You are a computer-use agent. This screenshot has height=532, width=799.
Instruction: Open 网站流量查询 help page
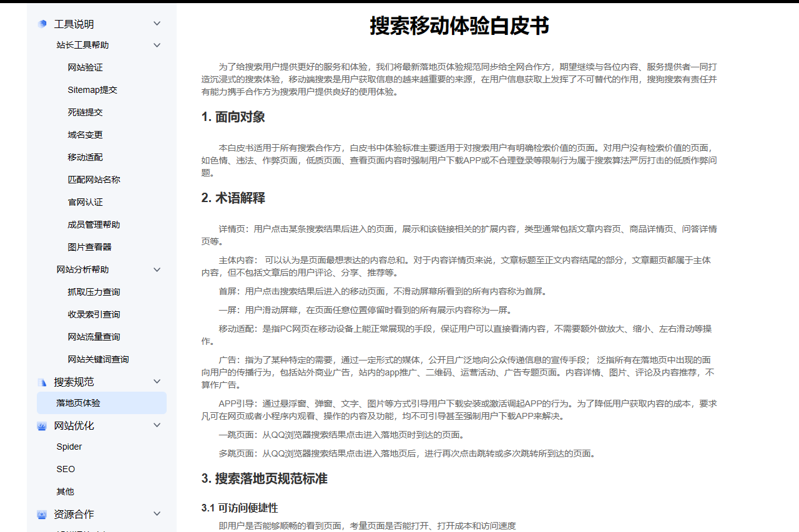coord(94,337)
